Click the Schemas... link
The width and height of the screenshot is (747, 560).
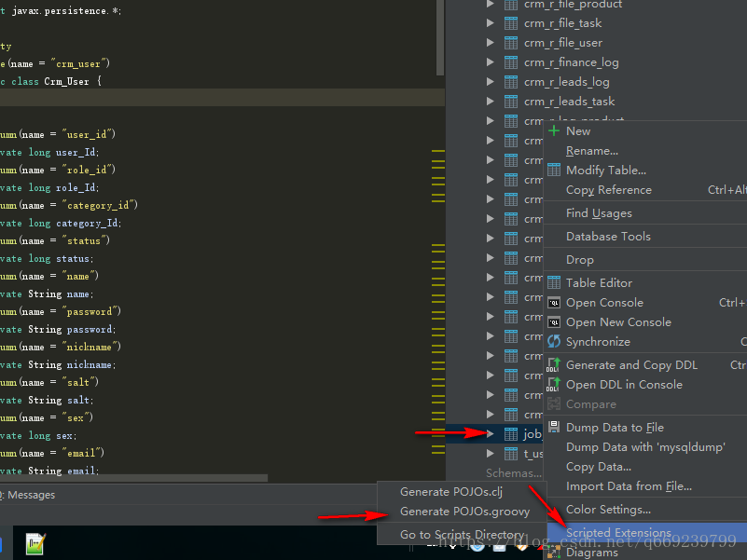[x=514, y=472]
